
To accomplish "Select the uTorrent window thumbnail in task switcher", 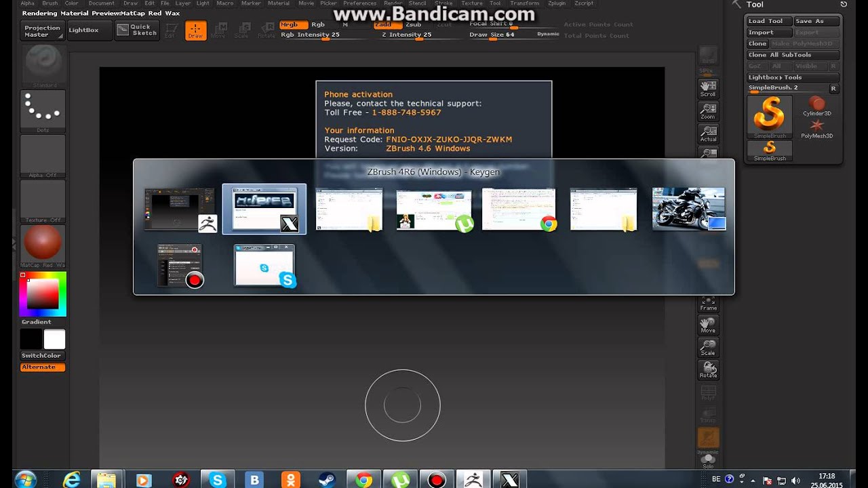I will tap(434, 209).
